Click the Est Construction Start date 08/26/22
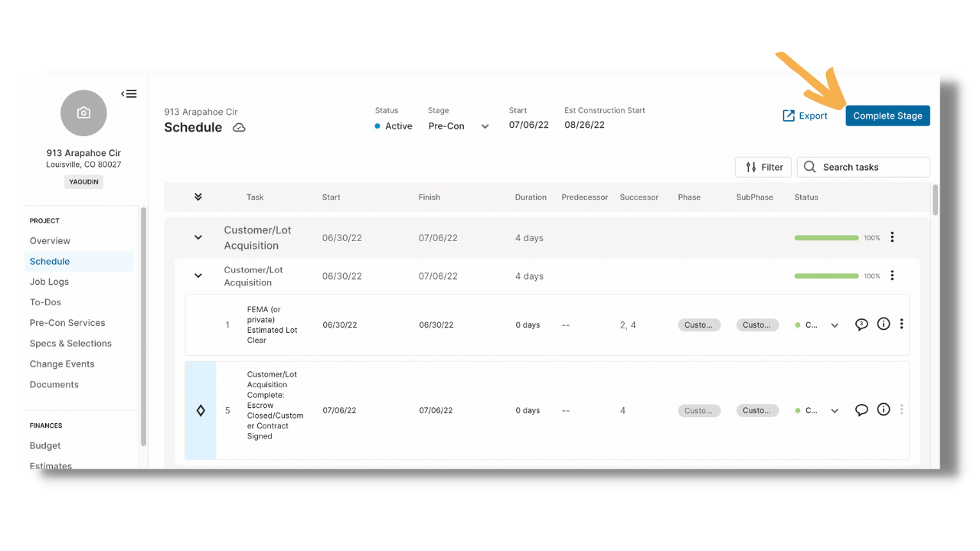This screenshot has width=980, height=551. pos(584,125)
